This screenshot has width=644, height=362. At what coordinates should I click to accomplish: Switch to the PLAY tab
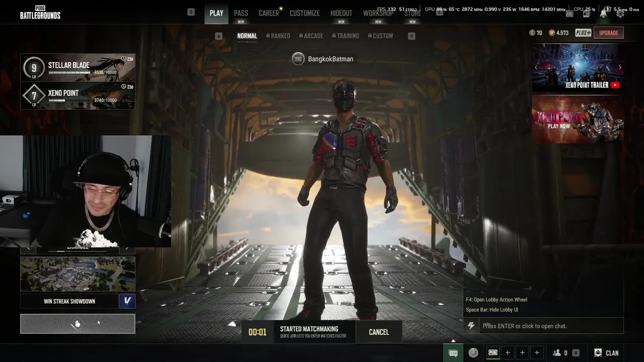[216, 13]
